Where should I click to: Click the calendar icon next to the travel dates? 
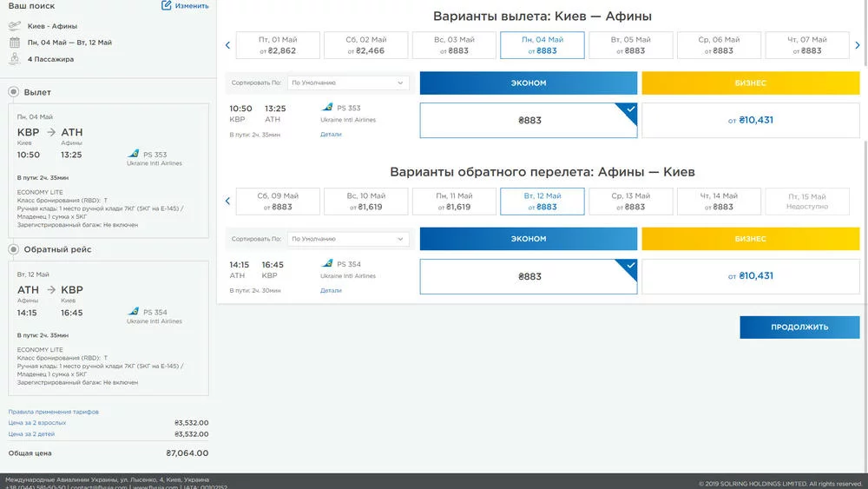(15, 42)
